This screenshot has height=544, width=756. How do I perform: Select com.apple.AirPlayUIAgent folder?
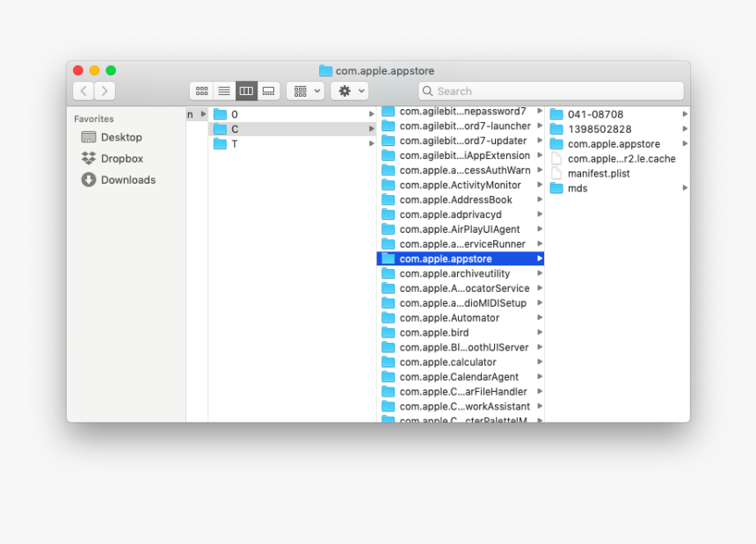(x=461, y=229)
